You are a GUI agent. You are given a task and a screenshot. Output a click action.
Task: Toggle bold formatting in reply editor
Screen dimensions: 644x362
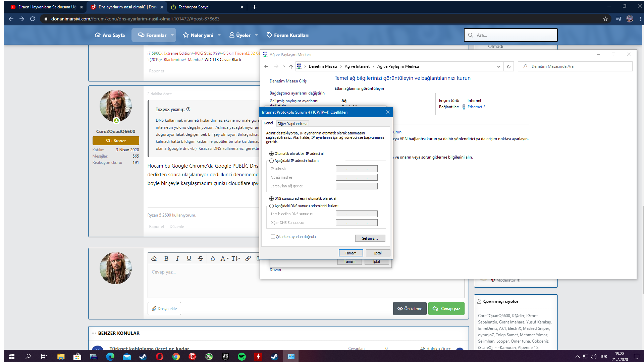pyautogui.click(x=166, y=258)
